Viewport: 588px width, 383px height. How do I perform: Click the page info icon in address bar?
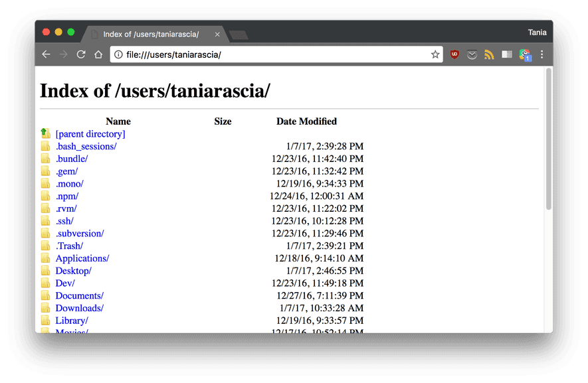117,54
